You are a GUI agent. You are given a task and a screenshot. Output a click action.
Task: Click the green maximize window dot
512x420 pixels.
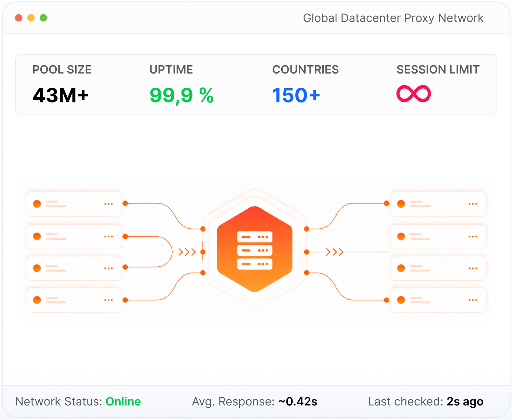pyautogui.click(x=43, y=18)
